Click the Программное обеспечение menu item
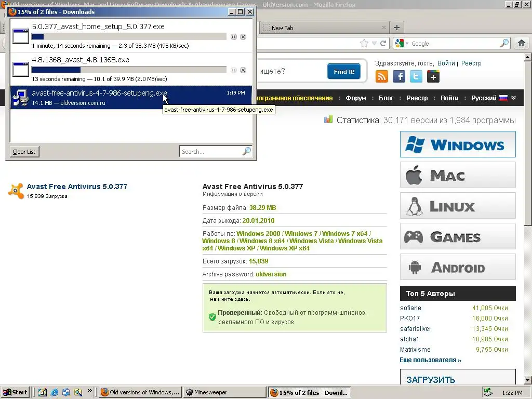The height and width of the screenshot is (399, 532). (295, 98)
